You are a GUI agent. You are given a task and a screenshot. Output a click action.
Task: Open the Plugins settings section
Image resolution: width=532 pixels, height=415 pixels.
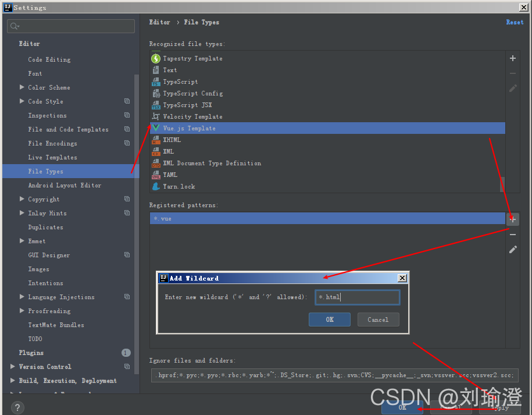tap(31, 353)
